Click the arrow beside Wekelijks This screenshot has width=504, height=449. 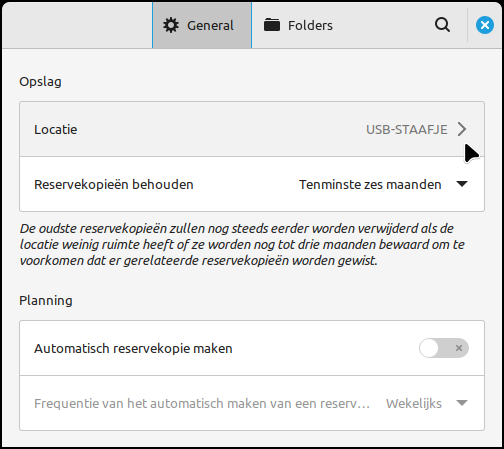click(x=462, y=403)
